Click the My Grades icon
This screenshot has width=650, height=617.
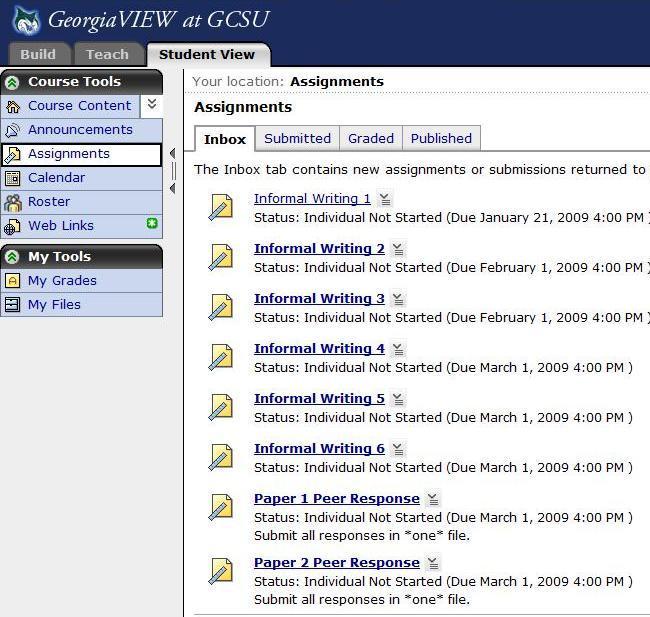pos(12,281)
